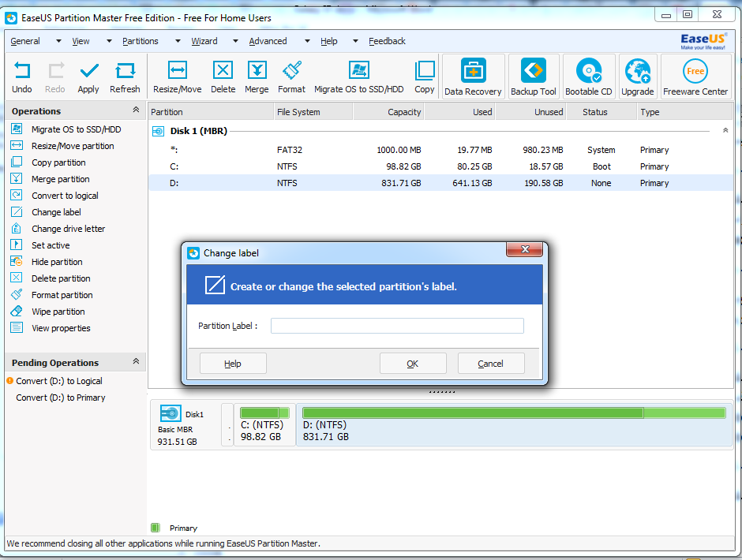Click the Delete toolbar icon

click(223, 77)
